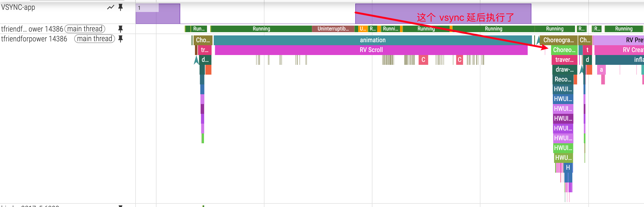Select the traver... slice
The width and height of the screenshot is (644, 207).
[x=564, y=60]
